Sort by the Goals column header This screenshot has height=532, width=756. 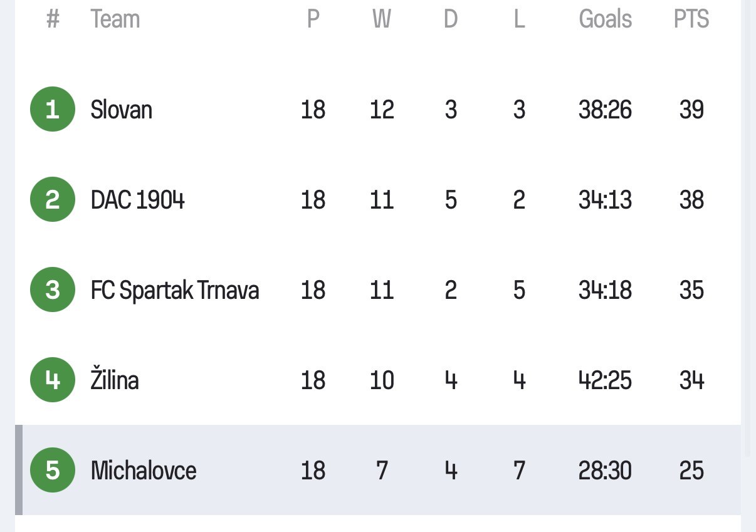(x=606, y=19)
